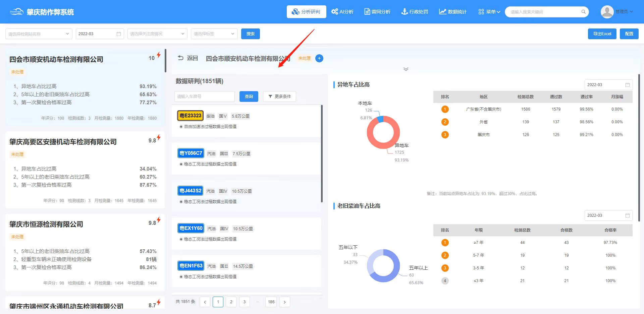The height and width of the screenshot is (314, 644).
Task: Click the 合格率 column header
Action: (x=610, y=230)
